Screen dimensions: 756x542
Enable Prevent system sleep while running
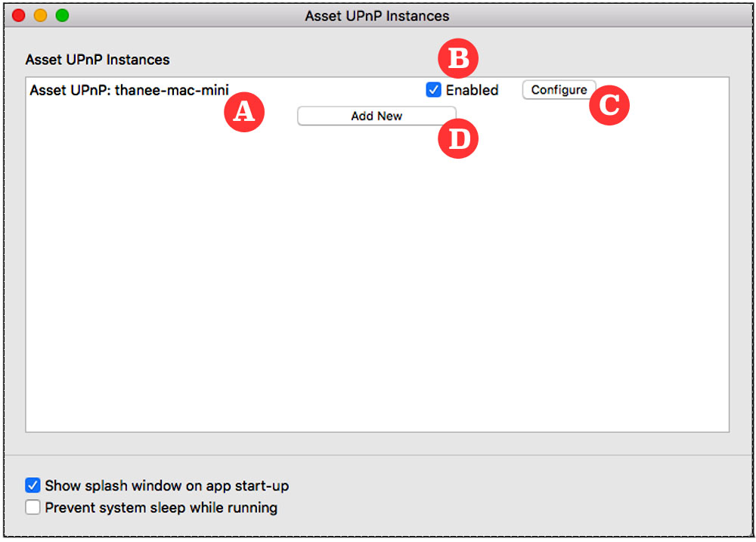pos(33,507)
